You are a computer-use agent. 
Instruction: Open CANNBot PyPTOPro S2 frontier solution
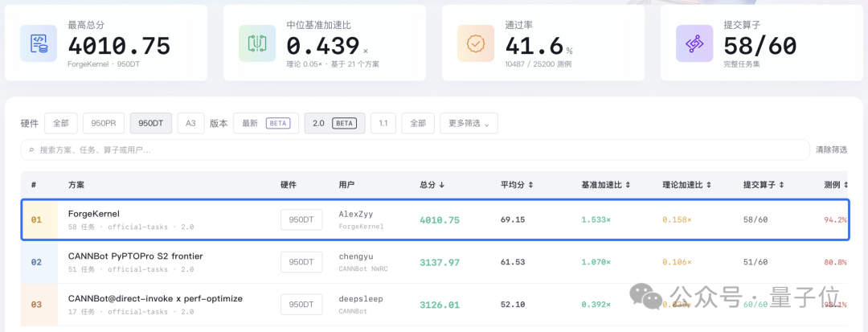(x=135, y=256)
